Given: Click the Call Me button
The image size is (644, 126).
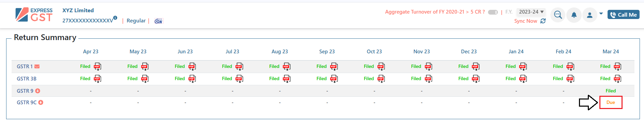Looking at the screenshot, I should (624, 15).
